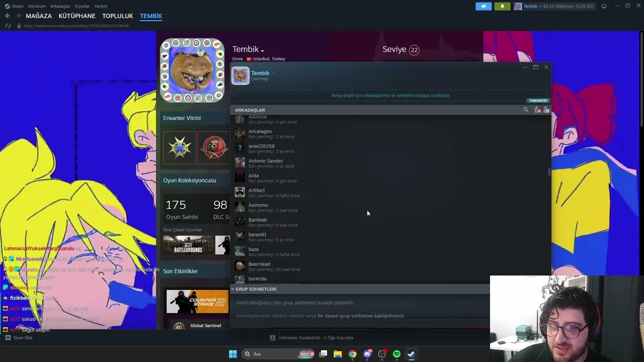644x362 pixels.
Task: Open the Yardım menu
Action: click(x=101, y=6)
